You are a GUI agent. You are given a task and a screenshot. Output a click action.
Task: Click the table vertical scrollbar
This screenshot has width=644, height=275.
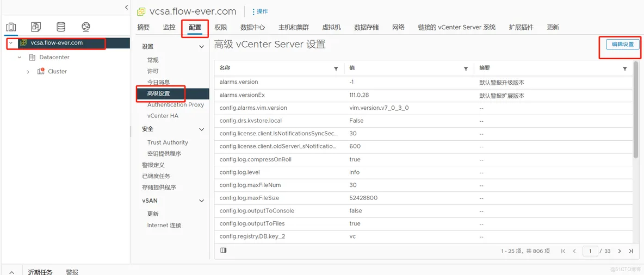(x=636, y=109)
